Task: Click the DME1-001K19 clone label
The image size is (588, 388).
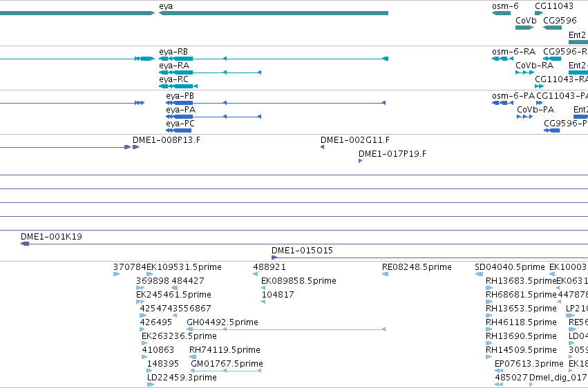Action: click(x=51, y=236)
